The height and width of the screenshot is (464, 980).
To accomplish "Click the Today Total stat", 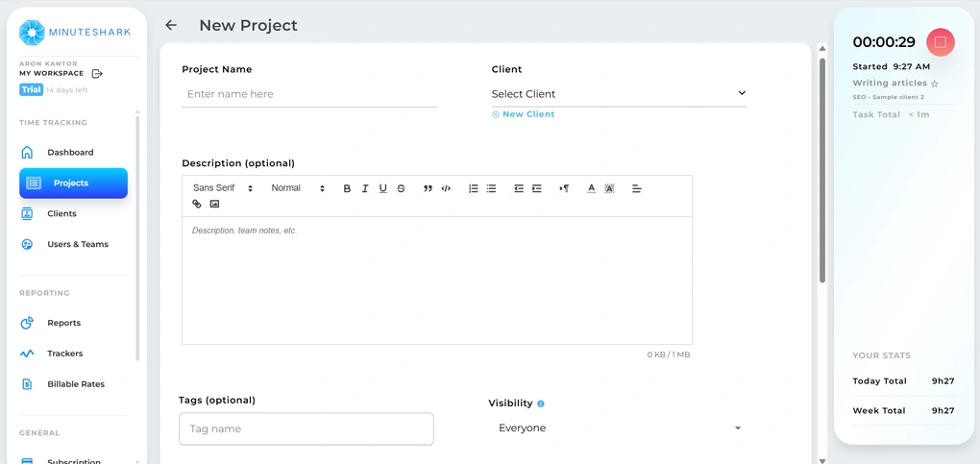I will point(903,380).
